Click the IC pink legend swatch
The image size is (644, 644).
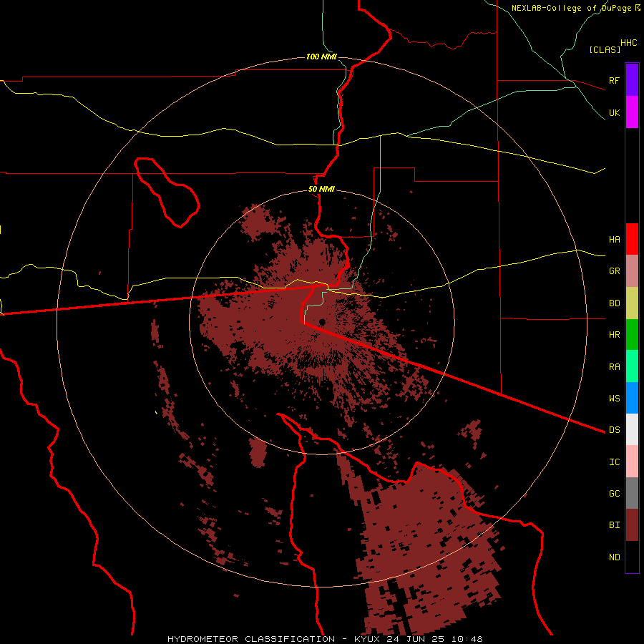(632, 462)
